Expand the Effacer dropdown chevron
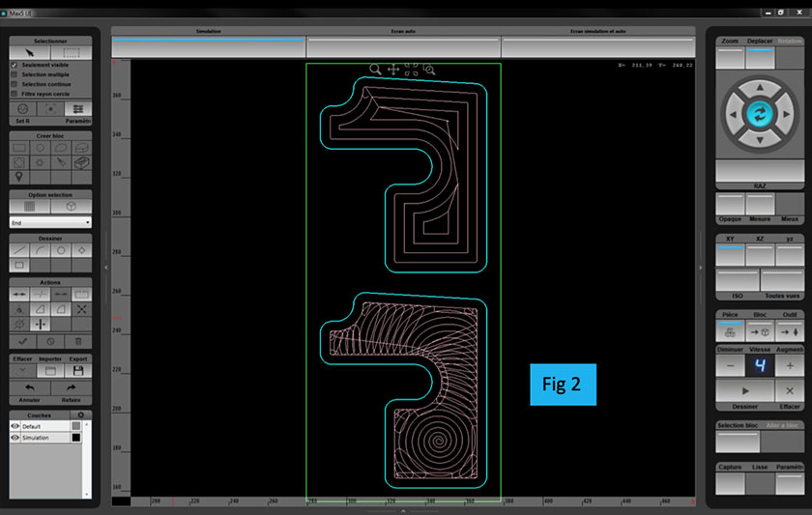 coord(21,370)
